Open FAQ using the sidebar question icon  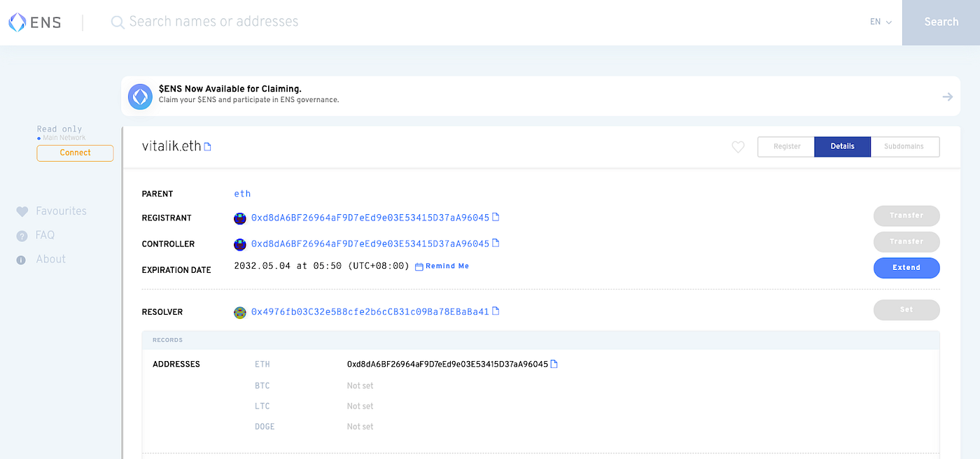(x=22, y=235)
